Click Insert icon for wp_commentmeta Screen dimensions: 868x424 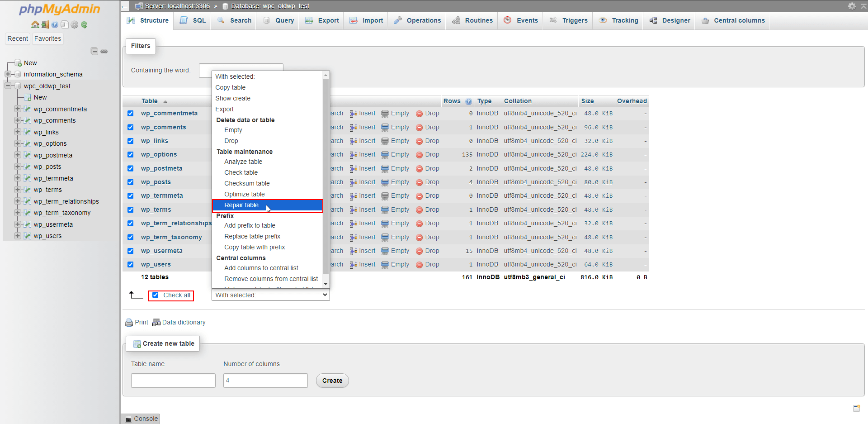coord(353,114)
